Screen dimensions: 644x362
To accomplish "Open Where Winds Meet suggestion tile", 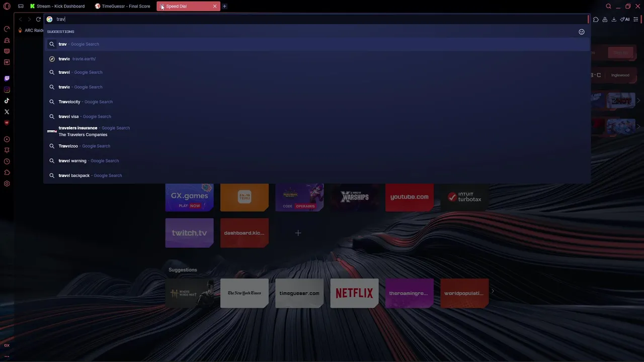I will [x=189, y=293].
